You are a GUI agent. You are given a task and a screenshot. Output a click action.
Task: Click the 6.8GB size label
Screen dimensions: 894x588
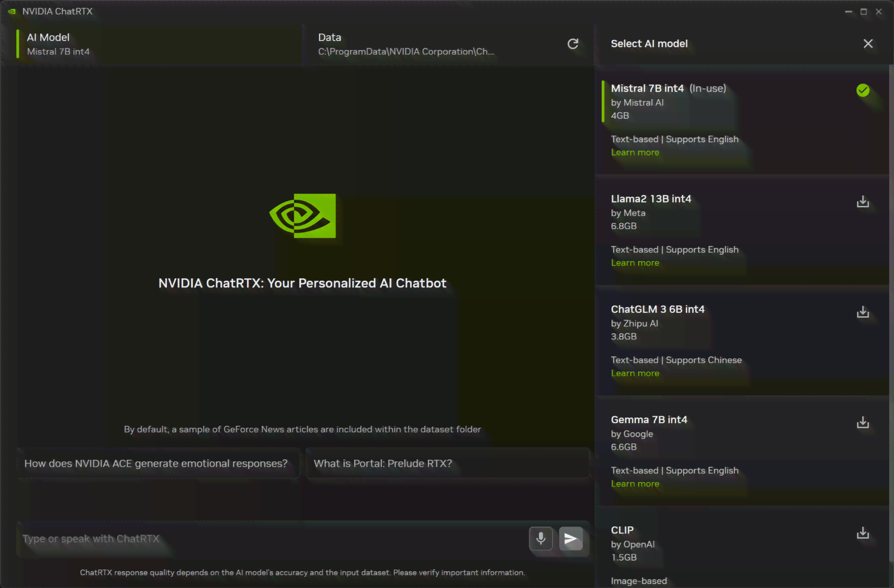pos(624,226)
